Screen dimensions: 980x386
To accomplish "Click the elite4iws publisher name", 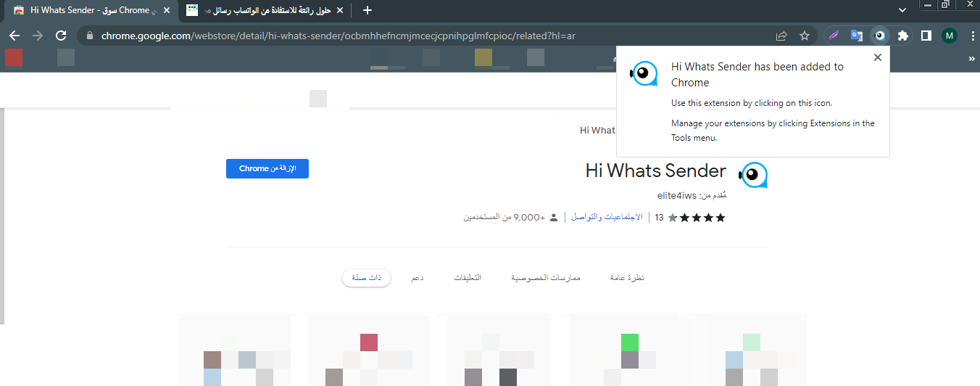I will 677,196.
